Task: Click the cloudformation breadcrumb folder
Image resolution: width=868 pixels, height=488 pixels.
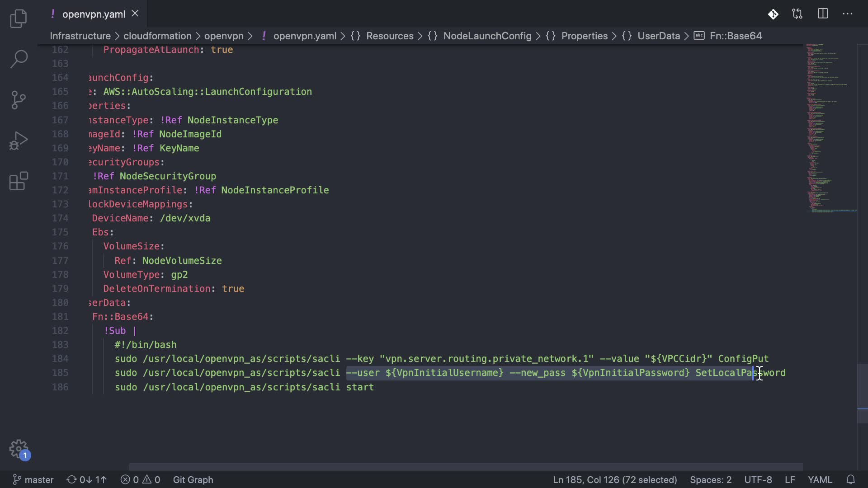Action: tap(157, 36)
